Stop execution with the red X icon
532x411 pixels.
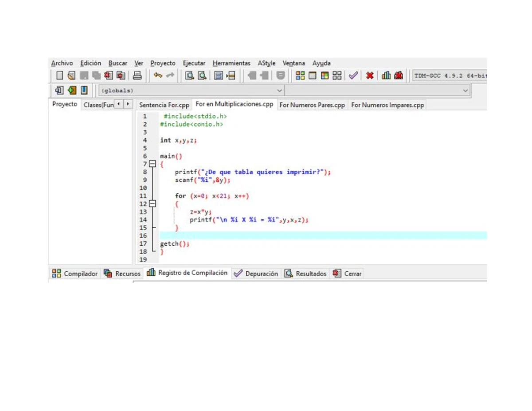point(370,76)
